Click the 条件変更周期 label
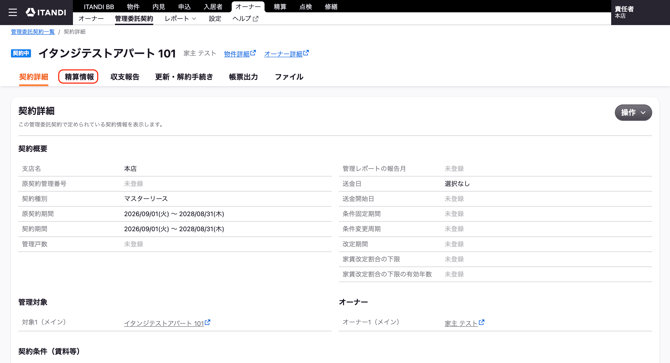The height and width of the screenshot is (363, 670). 361,229
